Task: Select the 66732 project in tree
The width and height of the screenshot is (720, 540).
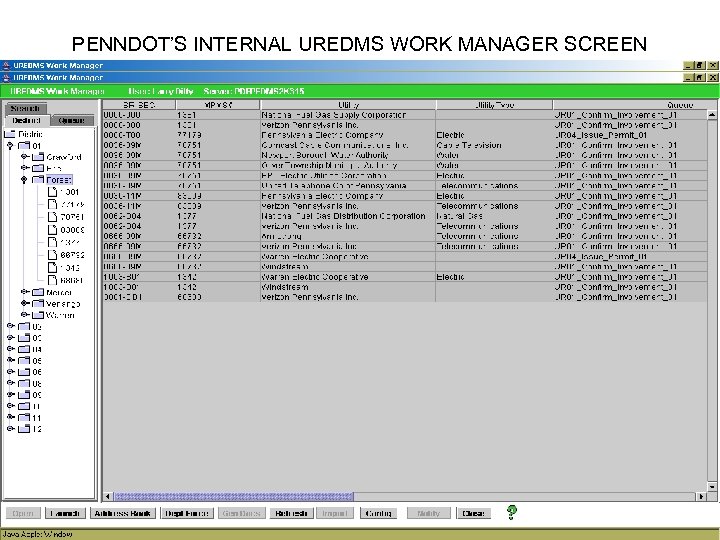Action: (72, 255)
